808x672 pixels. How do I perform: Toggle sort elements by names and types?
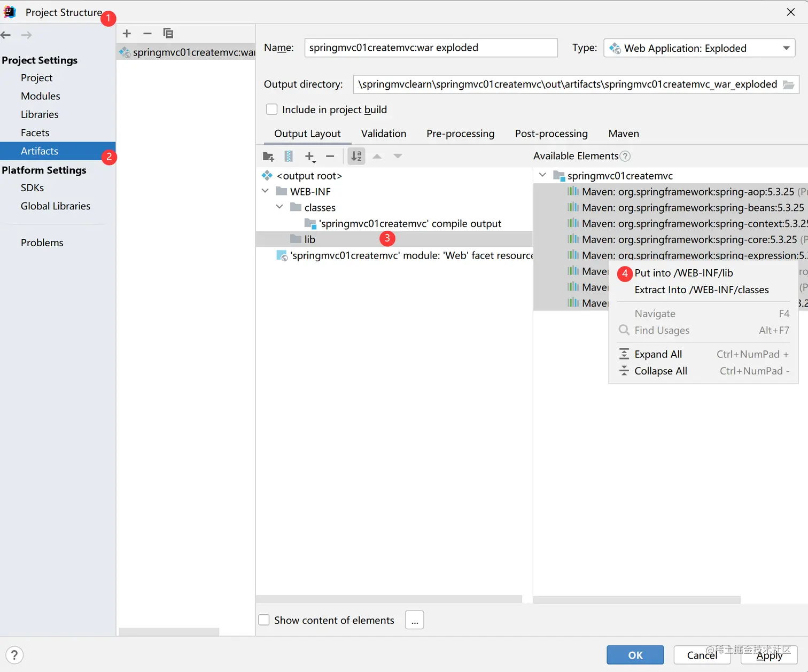tap(356, 157)
